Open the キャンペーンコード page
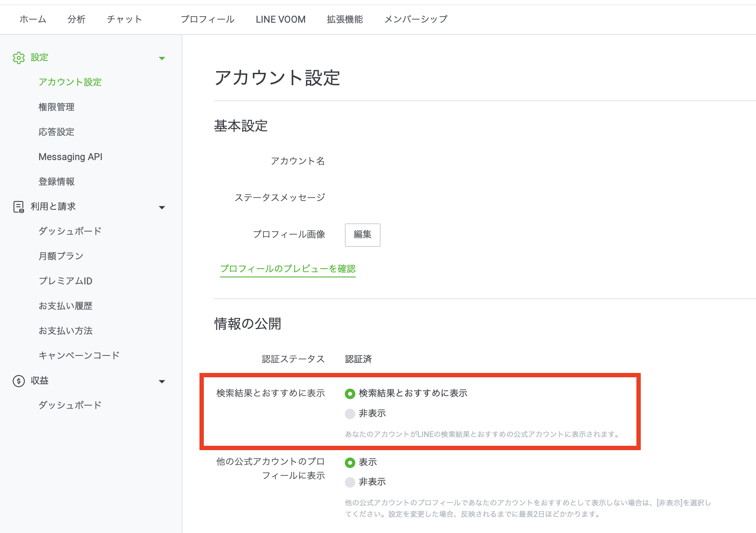The width and height of the screenshot is (756, 533). [79, 355]
